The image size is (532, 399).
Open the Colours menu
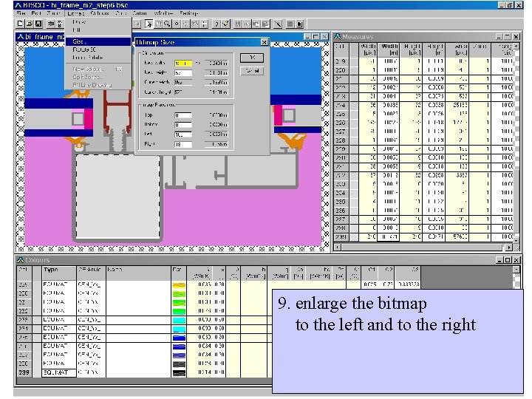(100, 13)
